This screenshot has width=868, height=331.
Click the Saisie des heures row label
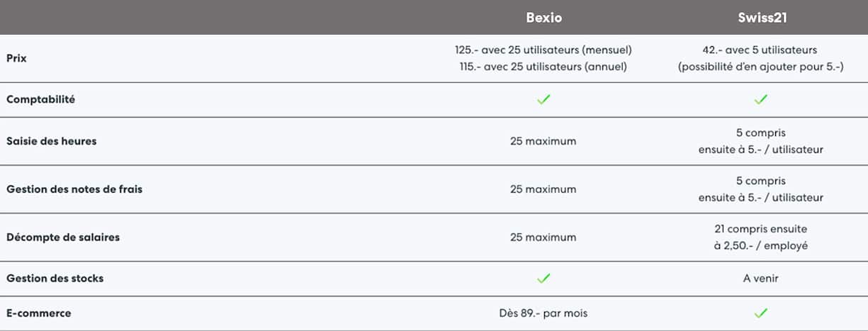(51, 141)
